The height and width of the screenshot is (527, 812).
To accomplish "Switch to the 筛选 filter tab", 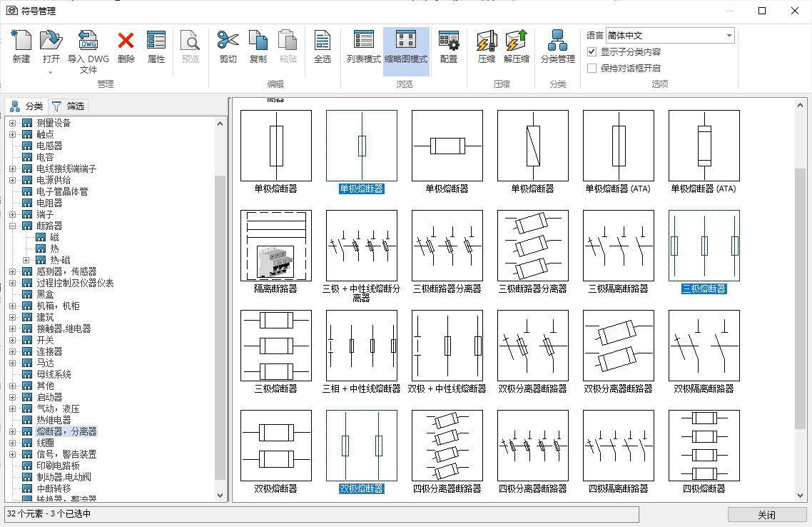I will pos(68,106).
